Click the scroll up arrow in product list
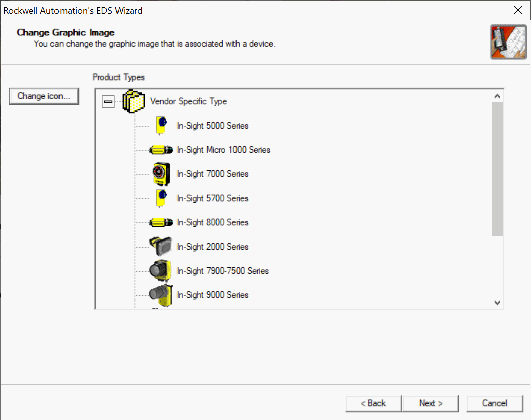This screenshot has width=531, height=420. (x=497, y=96)
